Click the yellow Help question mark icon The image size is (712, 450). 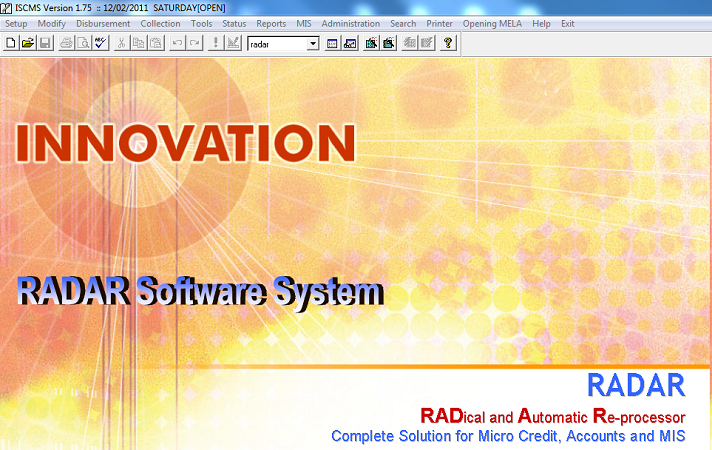(x=449, y=43)
